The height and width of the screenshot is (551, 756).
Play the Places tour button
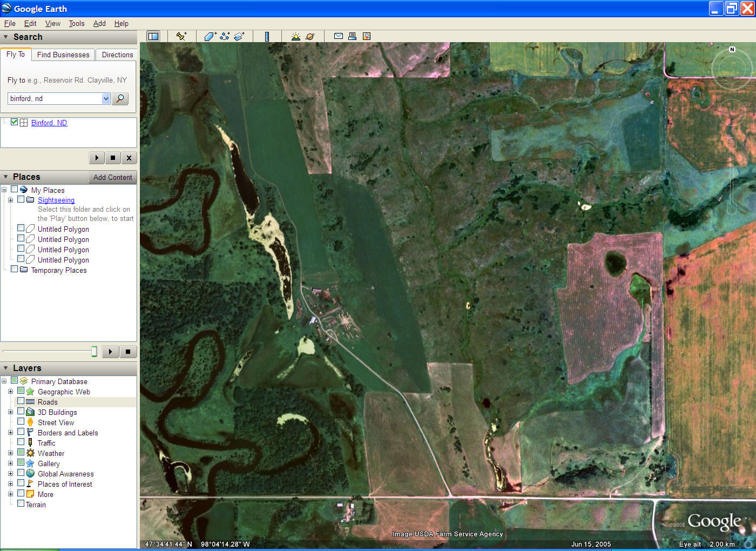click(110, 352)
